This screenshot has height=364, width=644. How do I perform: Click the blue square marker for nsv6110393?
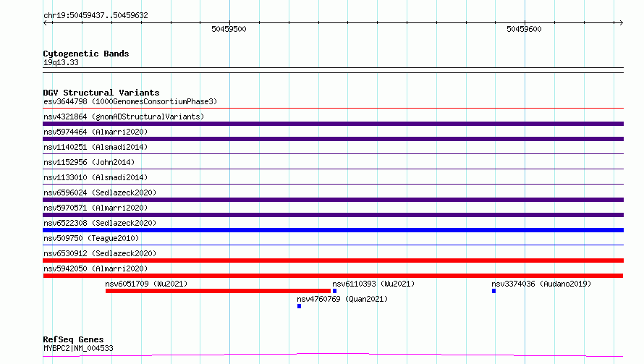[335, 291]
